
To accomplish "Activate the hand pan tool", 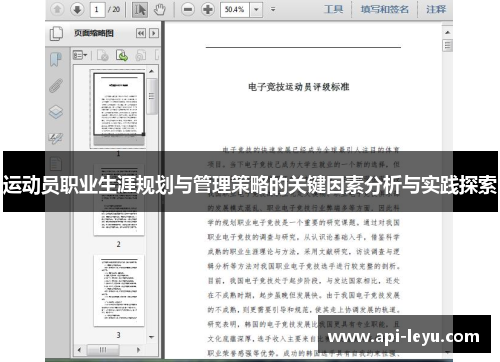I will pos(160,9).
